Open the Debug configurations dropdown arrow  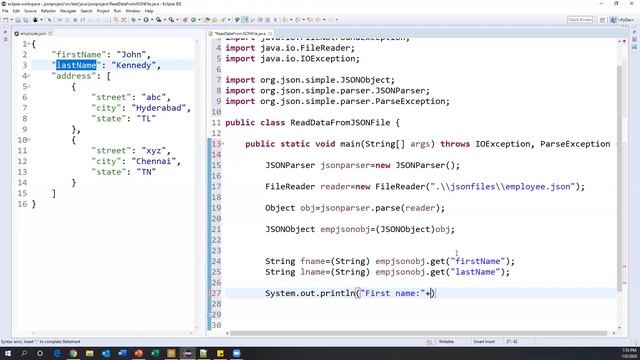(x=139, y=20)
